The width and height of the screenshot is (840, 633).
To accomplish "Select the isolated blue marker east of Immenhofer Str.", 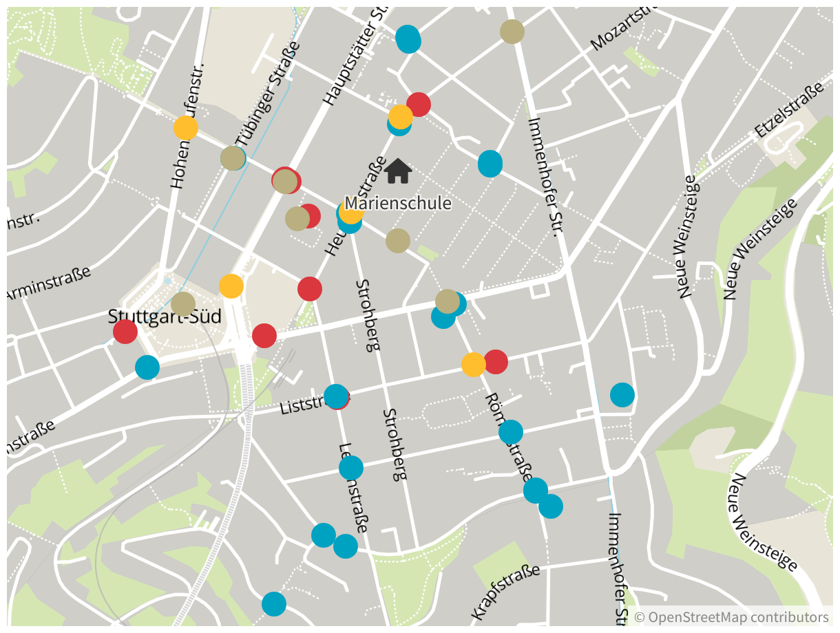I will click(622, 395).
